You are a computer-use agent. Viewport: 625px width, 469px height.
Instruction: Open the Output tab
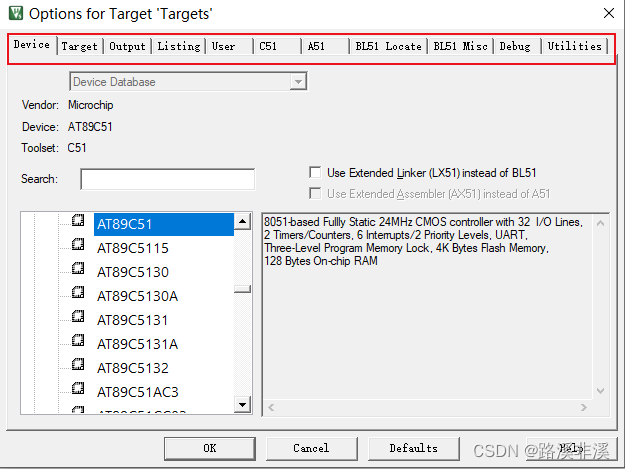pyautogui.click(x=128, y=46)
